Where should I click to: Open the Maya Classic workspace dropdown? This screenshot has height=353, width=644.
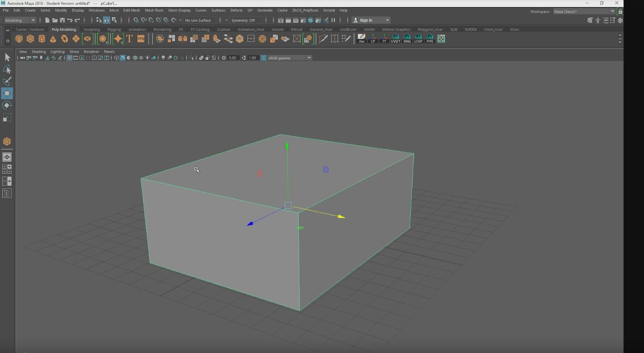click(x=583, y=12)
